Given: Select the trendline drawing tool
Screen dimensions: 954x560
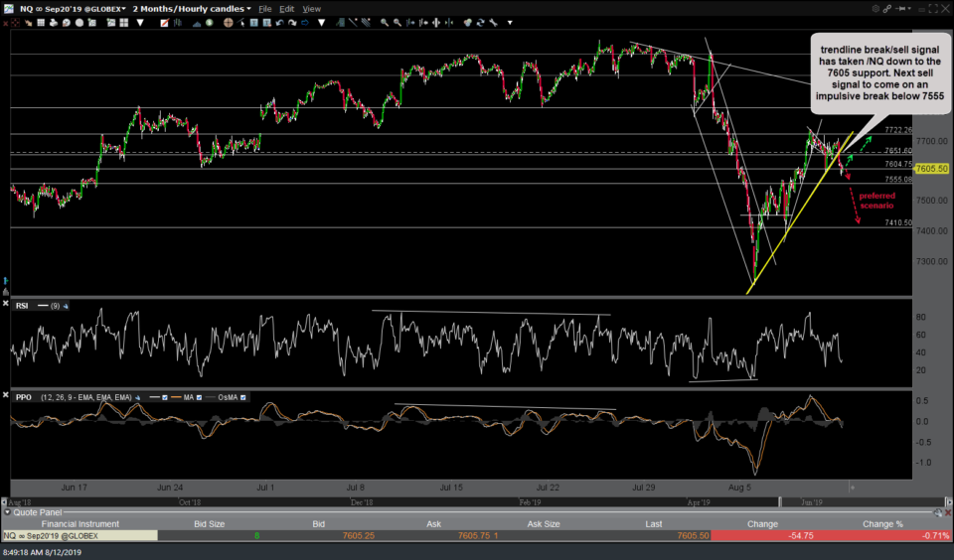Looking at the screenshot, I should [353, 23].
